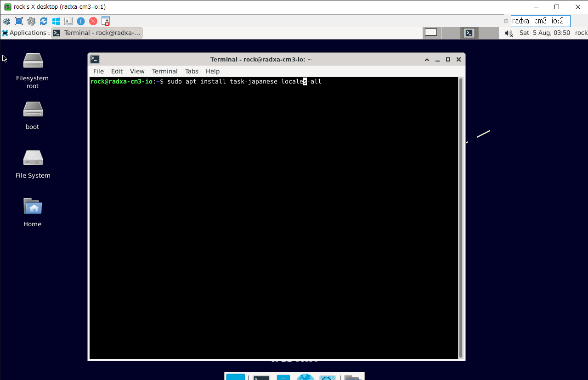Click the clock showing Sat 5 Aug

coord(544,33)
